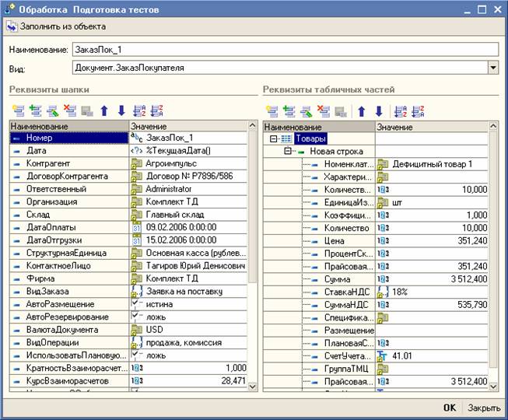
Task: Collapse the Товары tree node
Action: (x=273, y=138)
